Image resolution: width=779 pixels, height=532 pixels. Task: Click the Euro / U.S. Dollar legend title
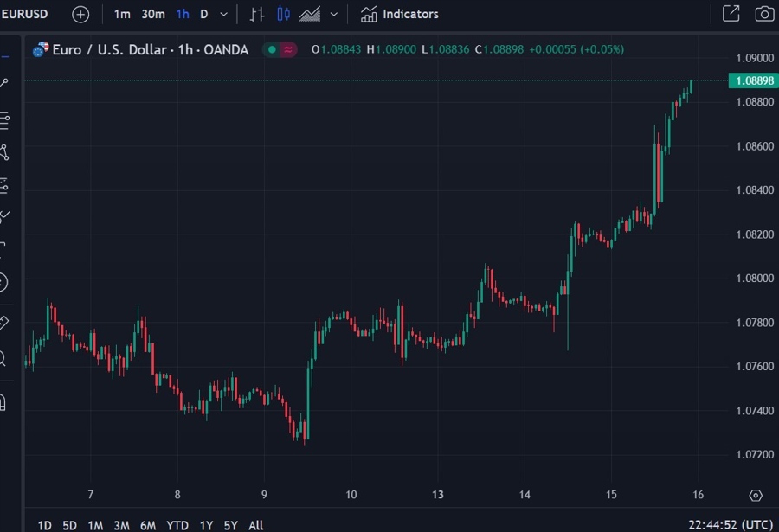pos(150,49)
